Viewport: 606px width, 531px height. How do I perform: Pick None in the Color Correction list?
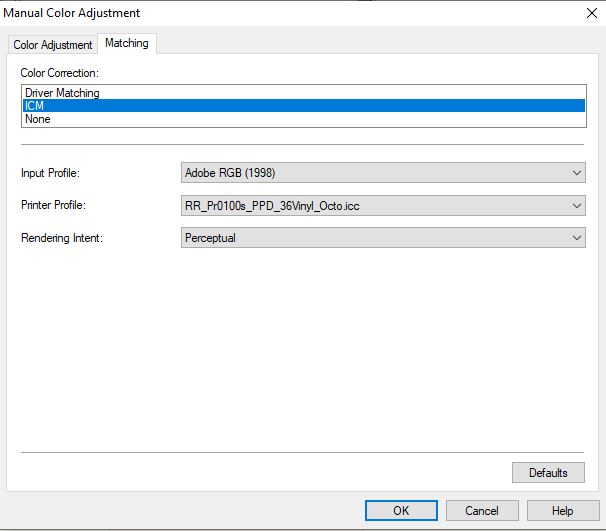point(38,119)
